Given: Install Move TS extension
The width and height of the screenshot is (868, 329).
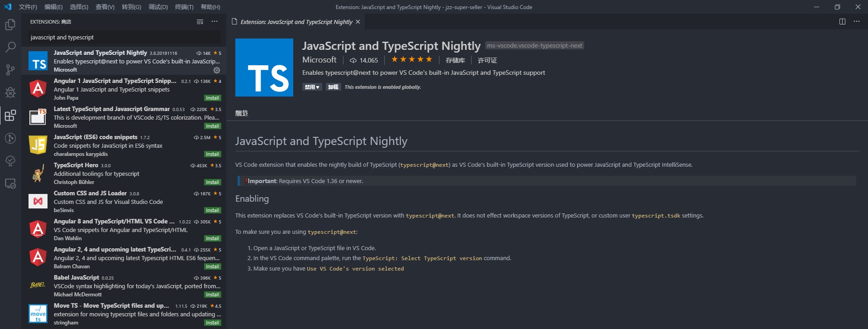Looking at the screenshot, I should click(212, 323).
